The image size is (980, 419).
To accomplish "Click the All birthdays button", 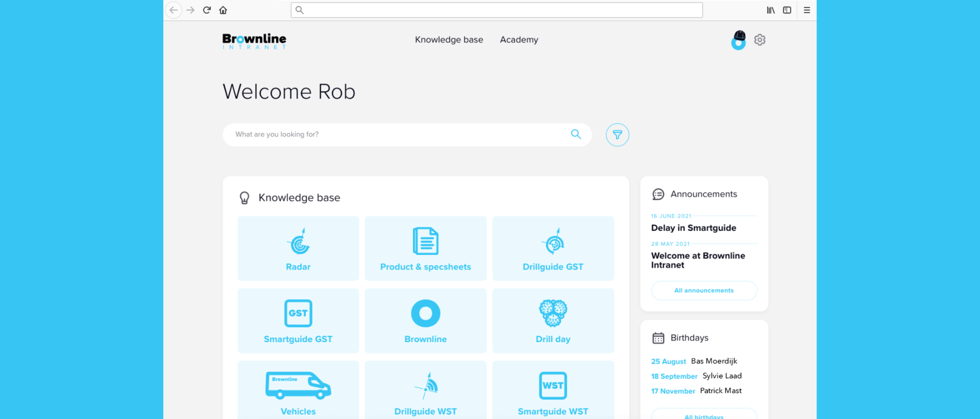I will point(704,414).
